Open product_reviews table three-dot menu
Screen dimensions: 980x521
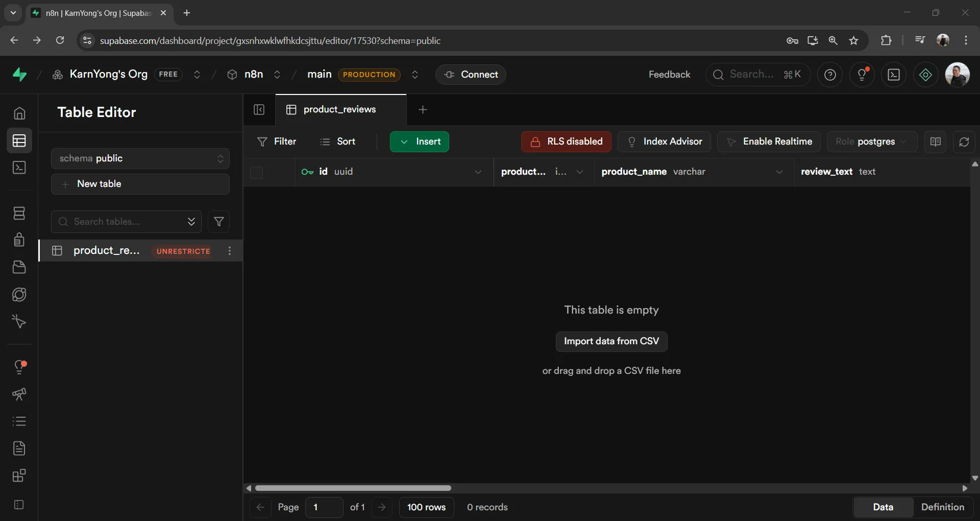tap(230, 251)
